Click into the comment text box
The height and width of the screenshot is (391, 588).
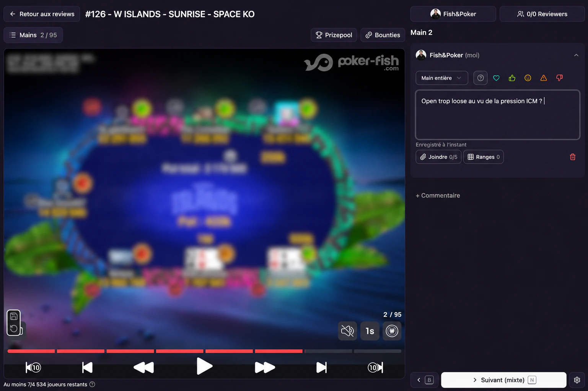pos(498,115)
